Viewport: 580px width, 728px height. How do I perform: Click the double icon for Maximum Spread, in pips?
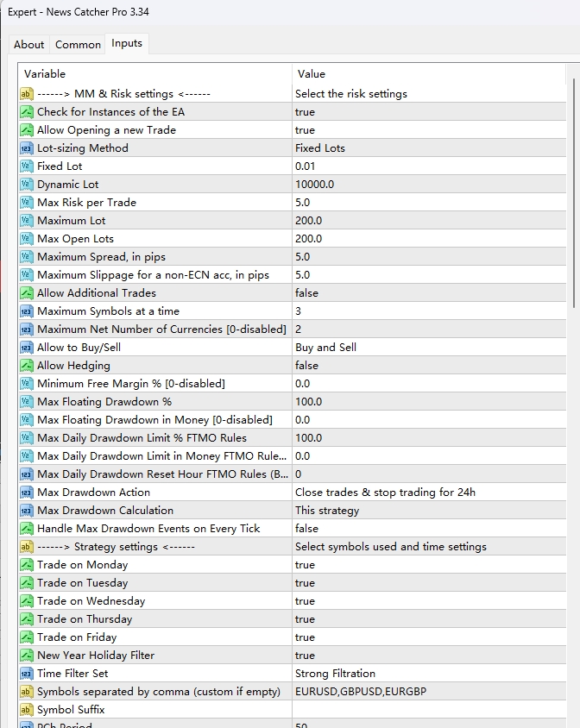pos(27,257)
